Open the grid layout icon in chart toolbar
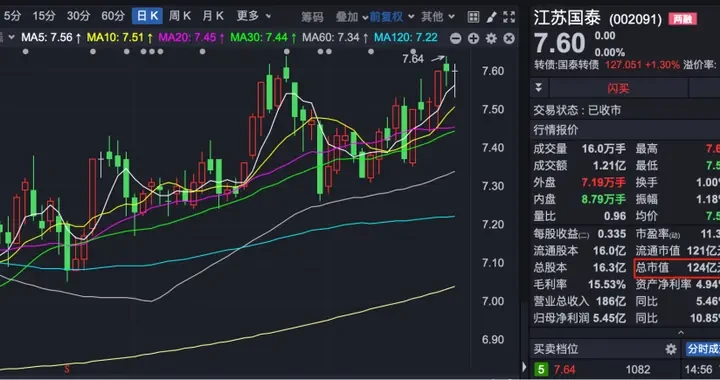 click(x=473, y=17)
